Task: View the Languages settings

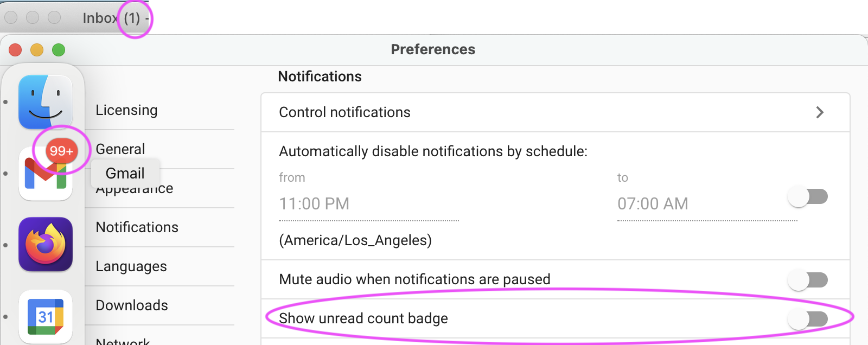Action: [131, 266]
